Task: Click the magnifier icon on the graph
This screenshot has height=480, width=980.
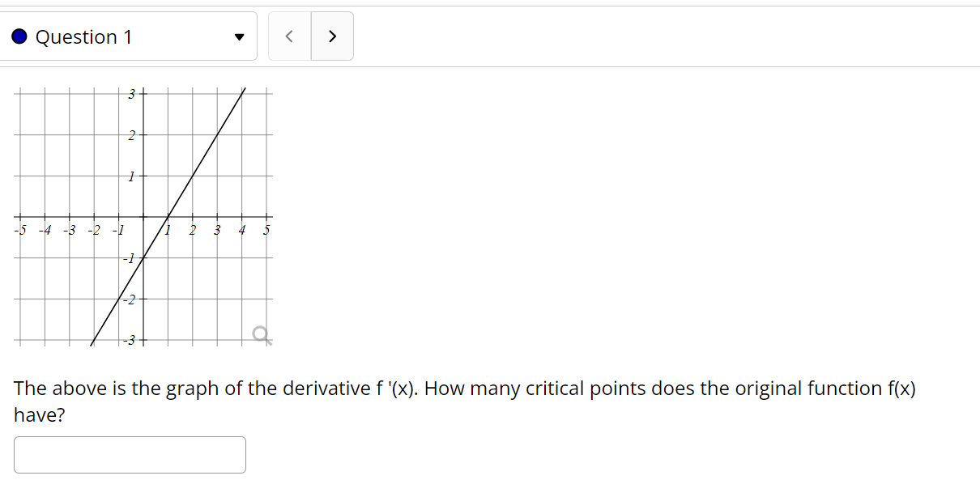Action: pos(261,334)
